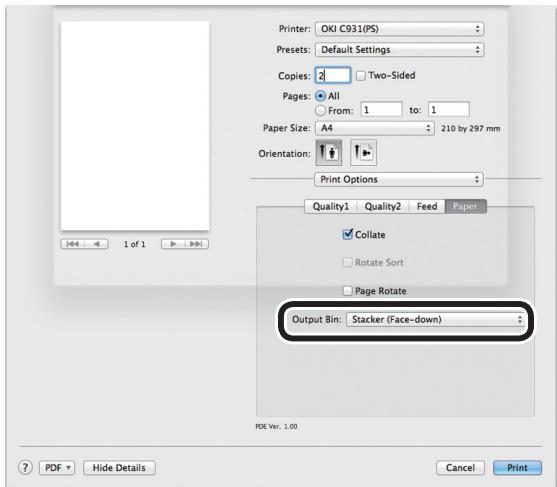Open the PDF menu button
This screenshot has height=487, width=557.
57,468
